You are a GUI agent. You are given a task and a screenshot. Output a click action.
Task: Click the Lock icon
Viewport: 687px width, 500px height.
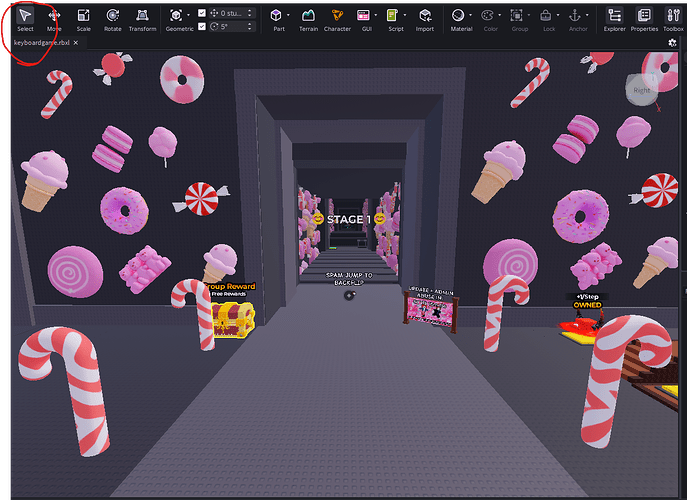(545, 15)
